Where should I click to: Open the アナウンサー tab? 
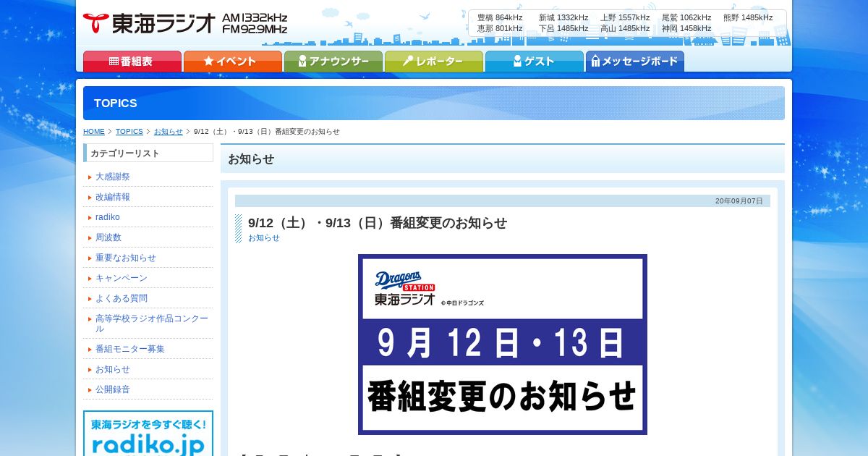333,62
